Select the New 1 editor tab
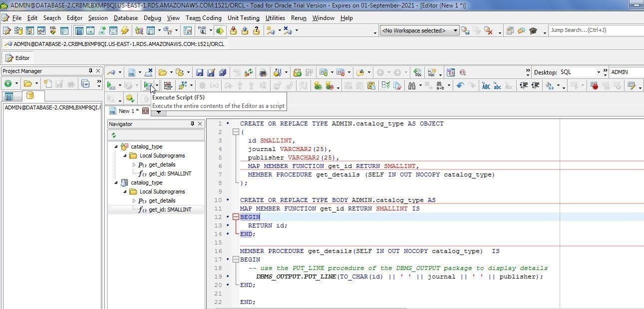The width and height of the screenshot is (644, 309). point(128,111)
